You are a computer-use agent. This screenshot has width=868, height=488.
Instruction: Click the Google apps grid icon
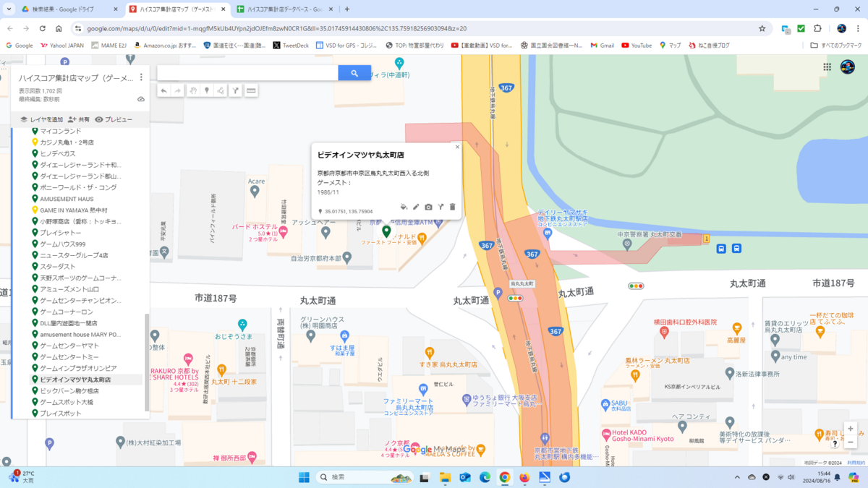[827, 67]
